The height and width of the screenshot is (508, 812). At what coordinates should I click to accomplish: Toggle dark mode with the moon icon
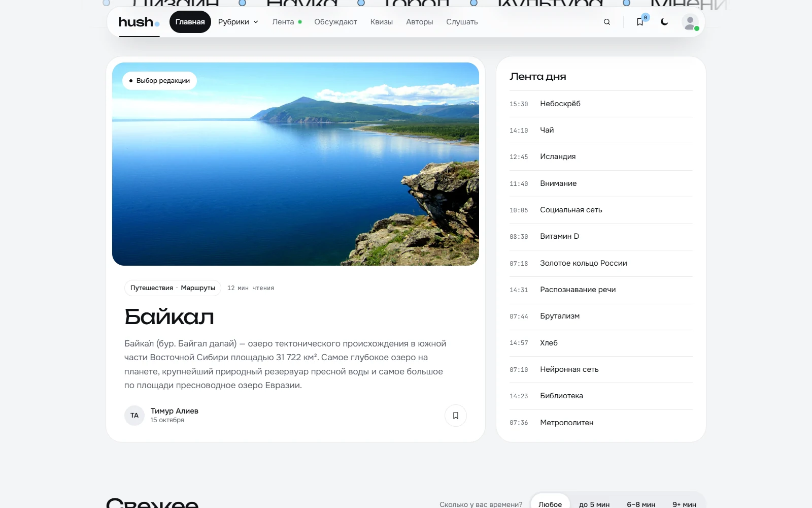pyautogui.click(x=664, y=22)
